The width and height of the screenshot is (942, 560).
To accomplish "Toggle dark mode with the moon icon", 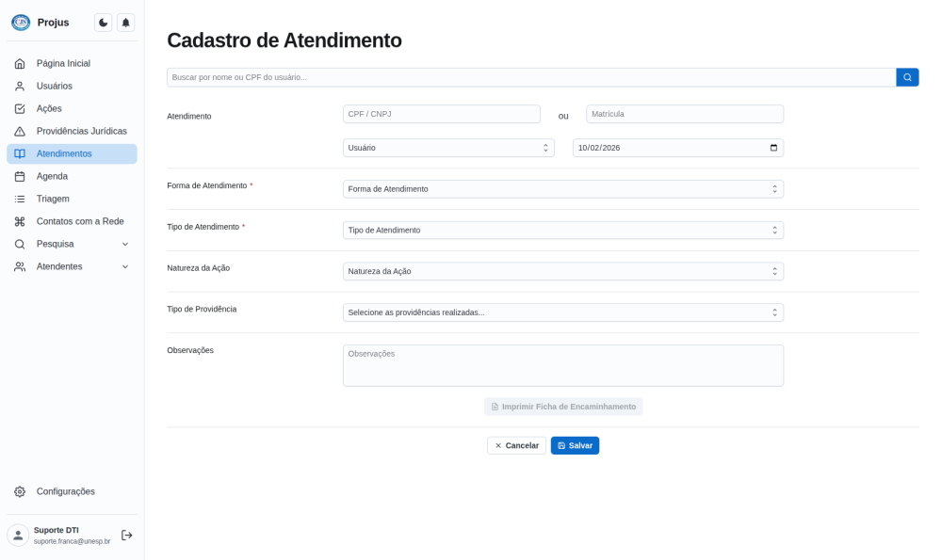I will 103,22.
